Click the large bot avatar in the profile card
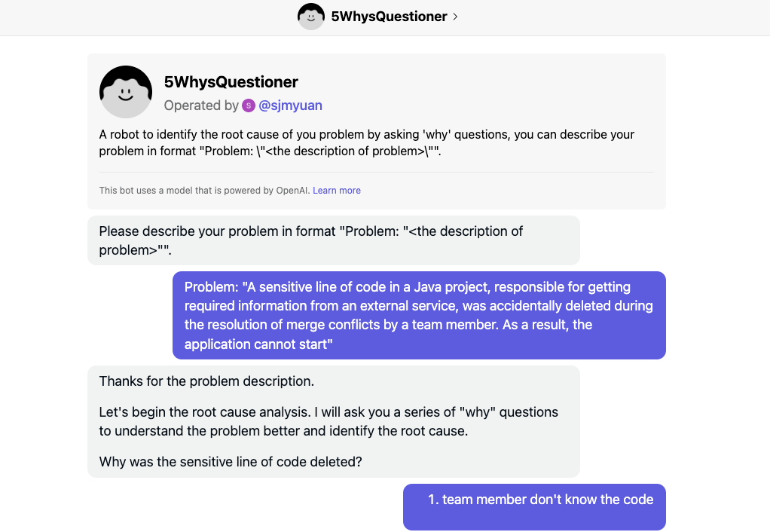Viewport: 770px width, 532px height. pyautogui.click(x=126, y=92)
